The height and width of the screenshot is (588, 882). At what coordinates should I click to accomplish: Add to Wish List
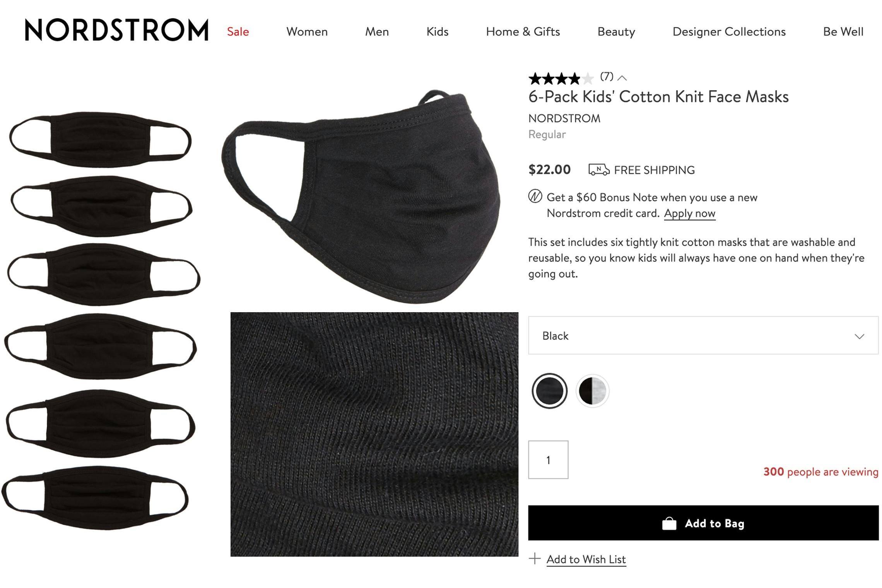tap(586, 559)
